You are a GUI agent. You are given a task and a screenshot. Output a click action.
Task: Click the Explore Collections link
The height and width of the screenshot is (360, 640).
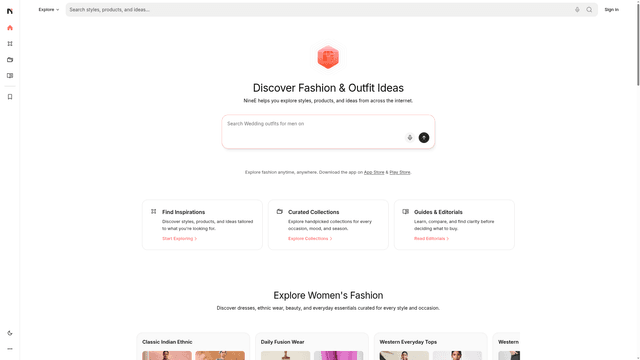click(310, 238)
